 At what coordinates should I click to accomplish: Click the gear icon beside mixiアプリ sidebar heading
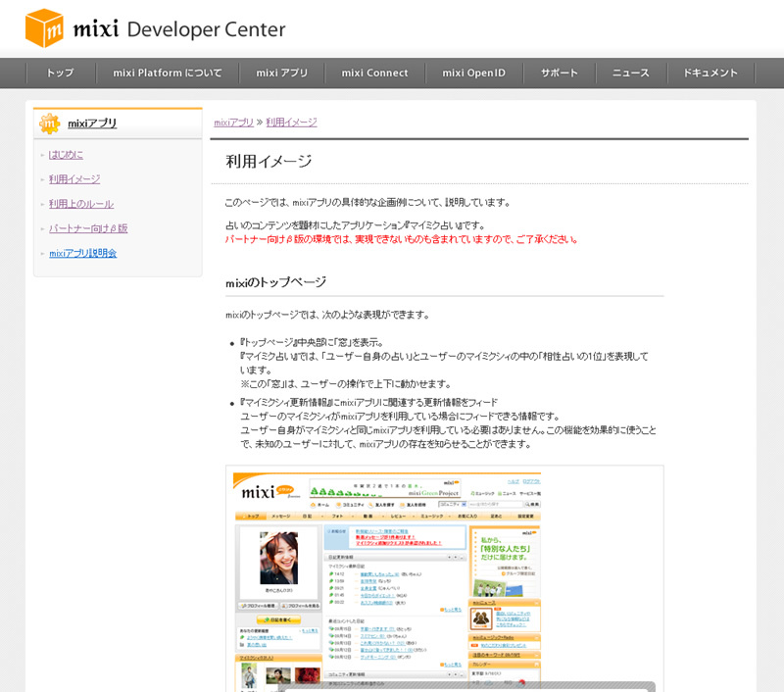tap(50, 123)
